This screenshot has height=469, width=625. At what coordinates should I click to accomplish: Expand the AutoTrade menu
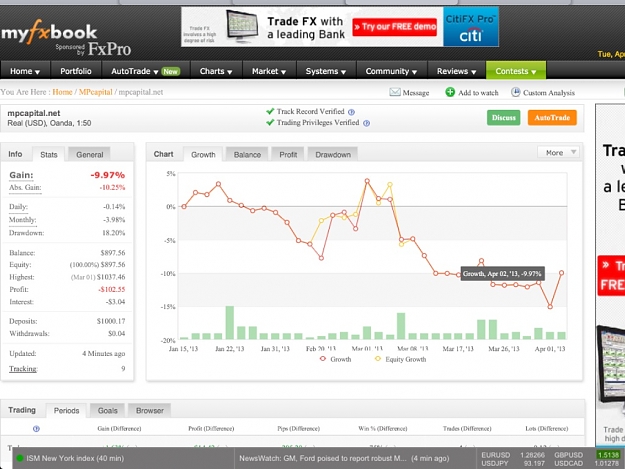145,71
